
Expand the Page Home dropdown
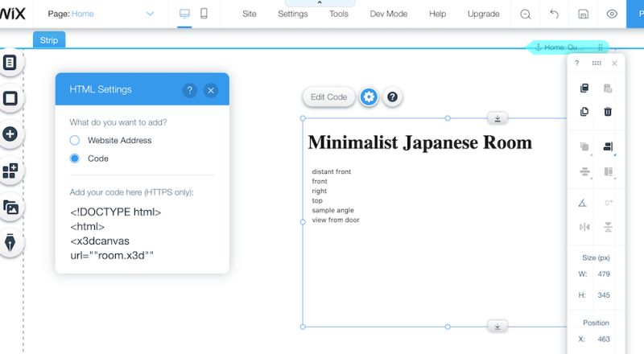[150, 14]
